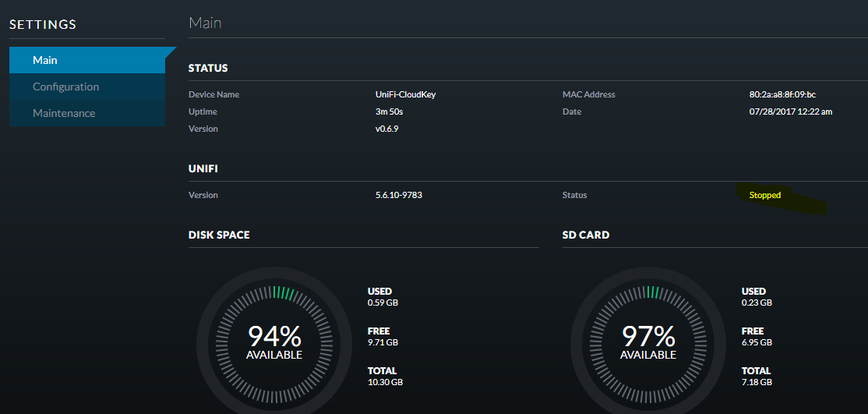Click the SETTINGS sidebar heading
Image resolution: width=868 pixels, height=414 pixels.
point(43,25)
